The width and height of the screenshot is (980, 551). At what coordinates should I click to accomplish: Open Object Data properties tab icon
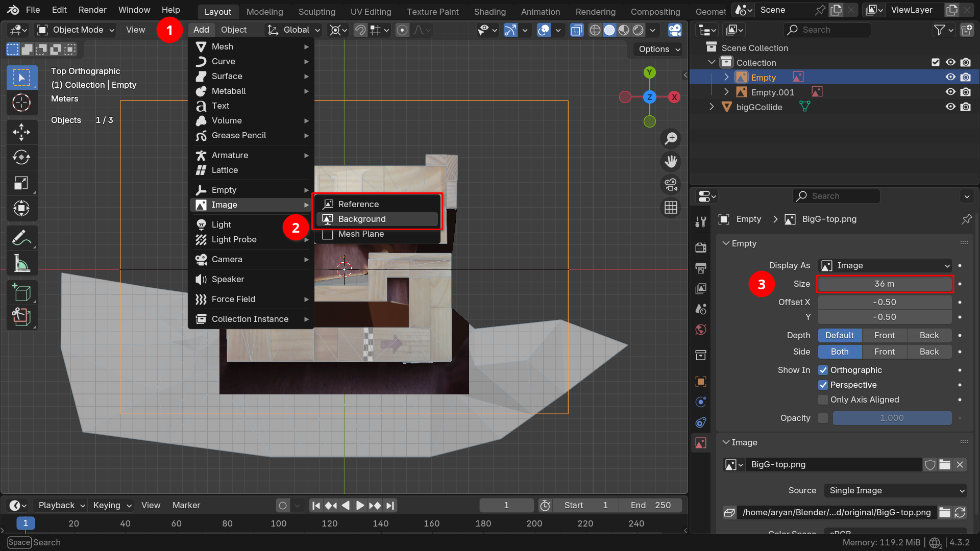coord(701,443)
